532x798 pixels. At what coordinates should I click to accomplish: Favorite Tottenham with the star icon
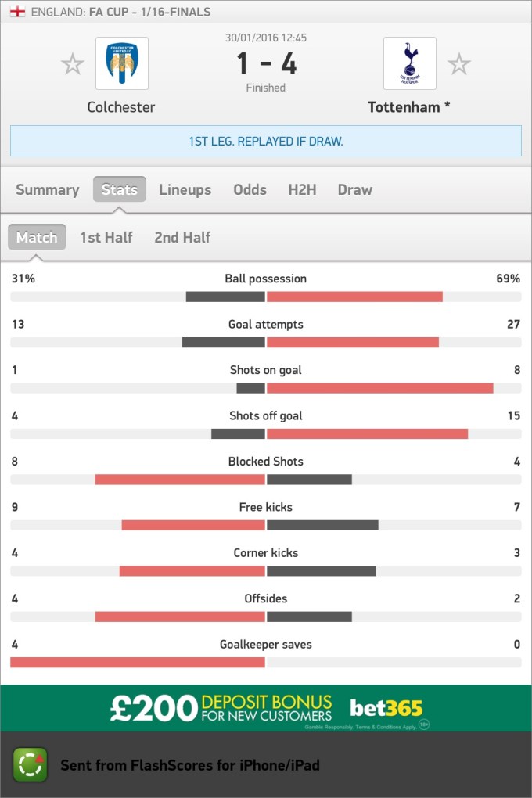pyautogui.click(x=459, y=64)
